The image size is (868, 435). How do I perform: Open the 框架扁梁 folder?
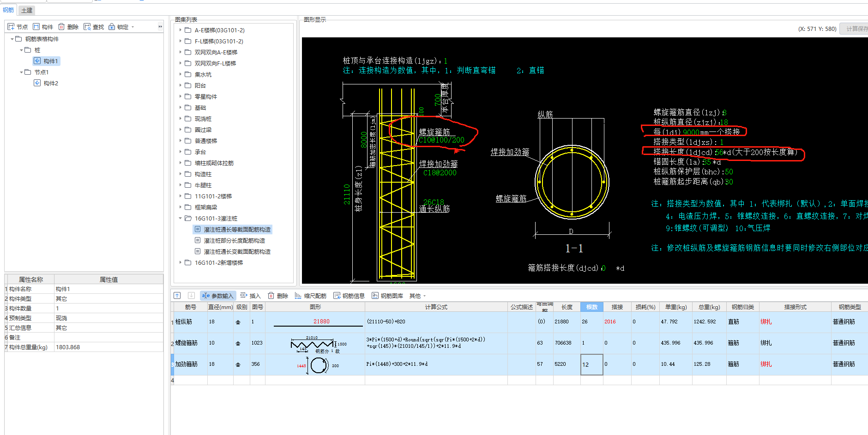coord(205,207)
